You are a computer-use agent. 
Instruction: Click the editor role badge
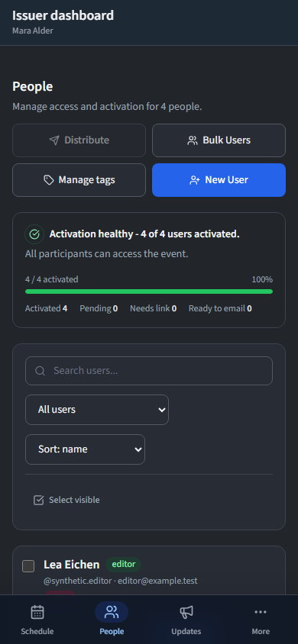124,565
